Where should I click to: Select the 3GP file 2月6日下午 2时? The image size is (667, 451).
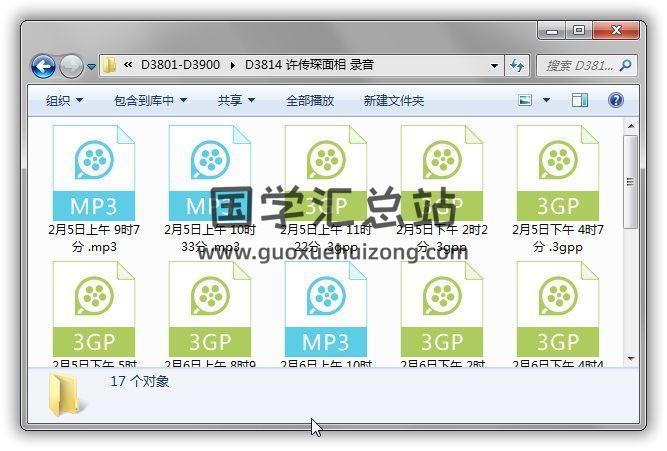[x=442, y=314]
